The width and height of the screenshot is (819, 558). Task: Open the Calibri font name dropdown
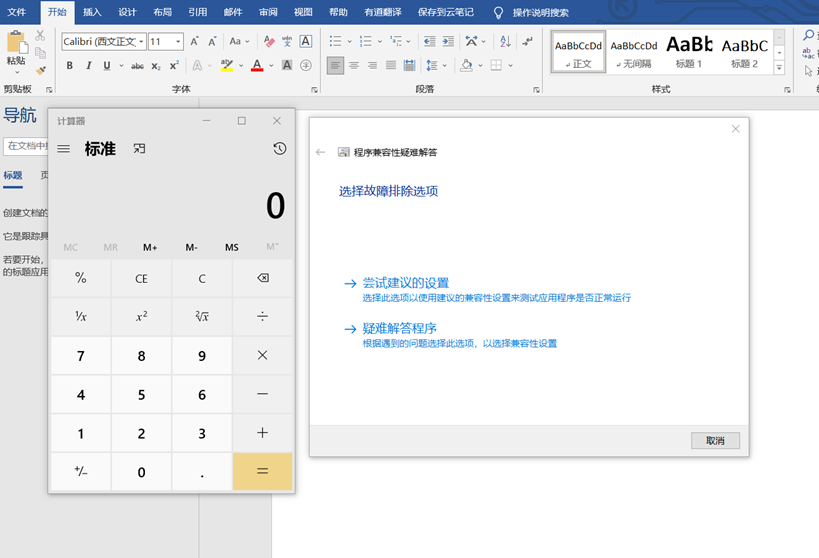pyautogui.click(x=142, y=42)
